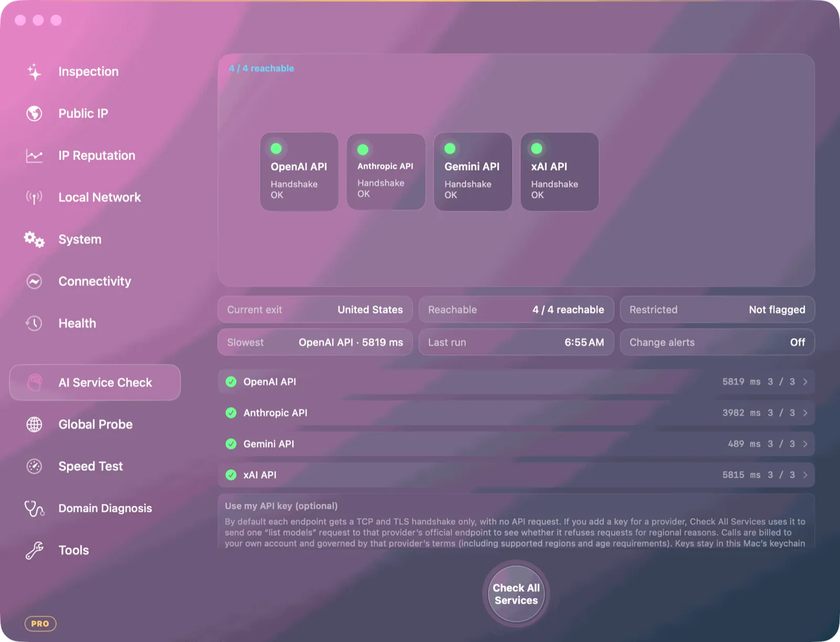Viewport: 840px width, 642px height.
Task: Click the Public IP globe icon
Action: coord(35,113)
